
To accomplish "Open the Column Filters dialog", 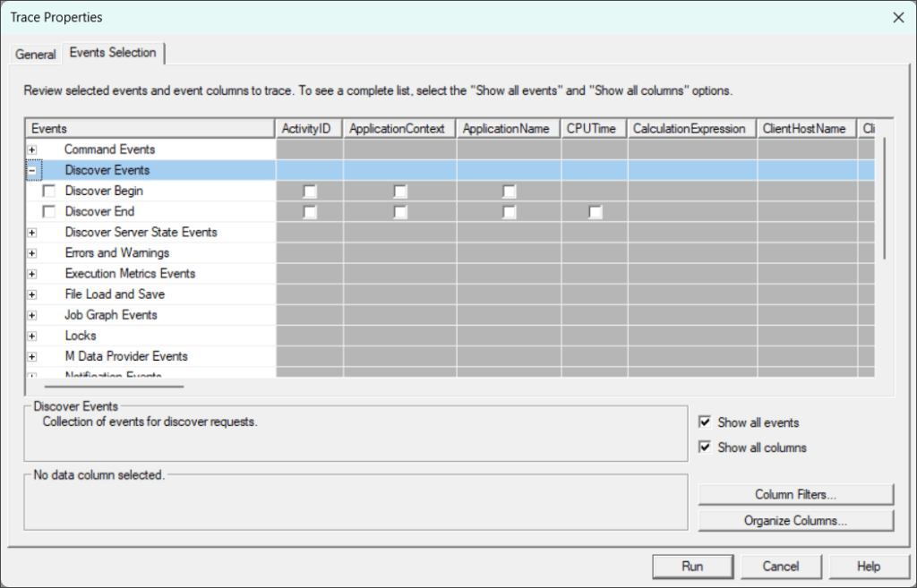I will point(795,494).
